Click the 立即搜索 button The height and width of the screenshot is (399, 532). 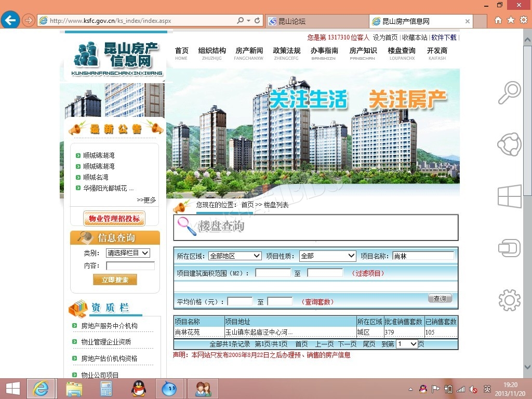click(x=115, y=280)
